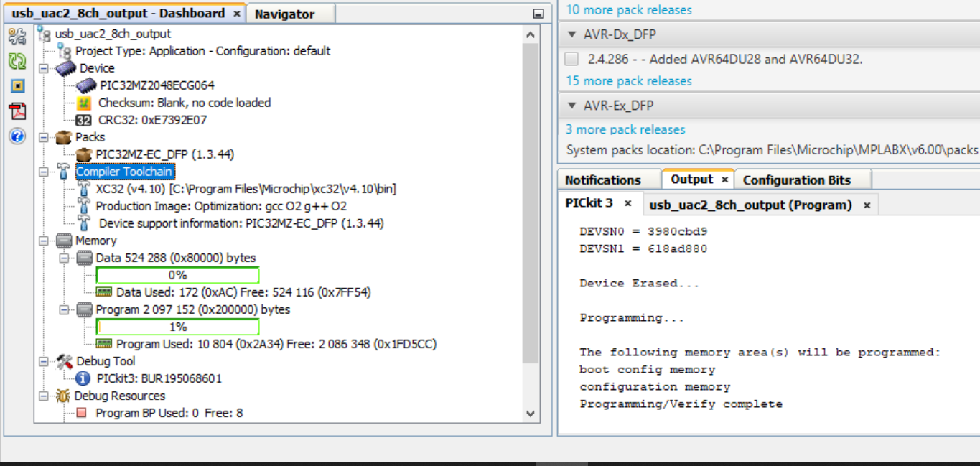Open the device datasheet PDF icon
The image size is (980, 466).
(17, 111)
